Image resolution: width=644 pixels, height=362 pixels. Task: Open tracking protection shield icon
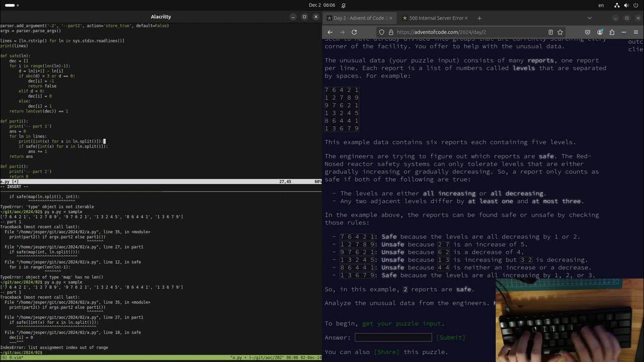pyautogui.click(x=382, y=32)
